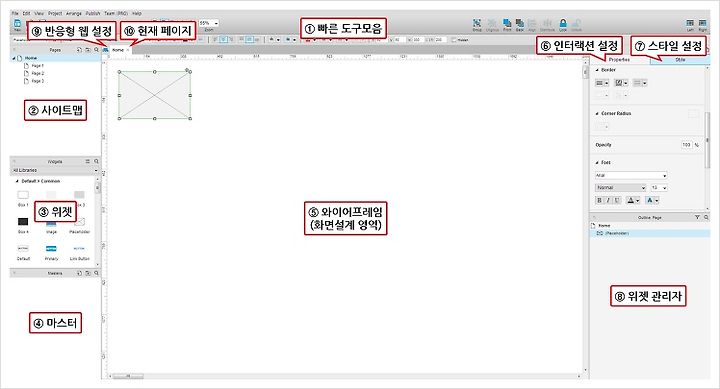Screen dimensions: 720x389
Task: Open the Edit menu
Action: click(27, 13)
